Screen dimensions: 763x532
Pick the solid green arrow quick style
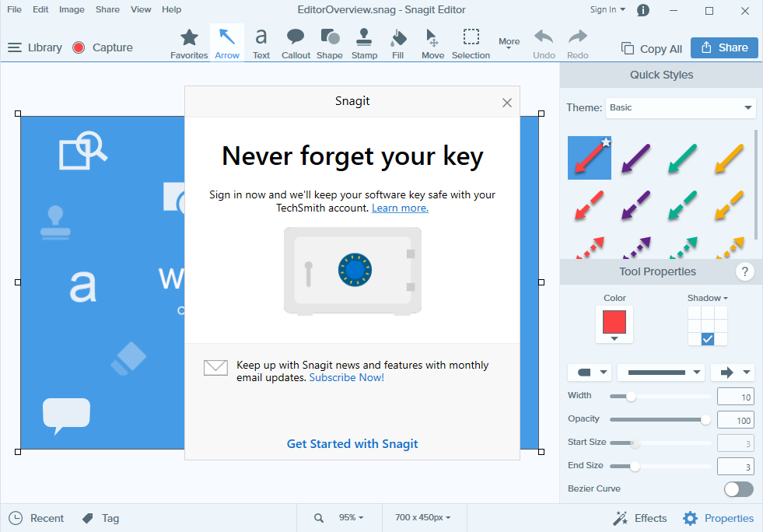(682, 158)
